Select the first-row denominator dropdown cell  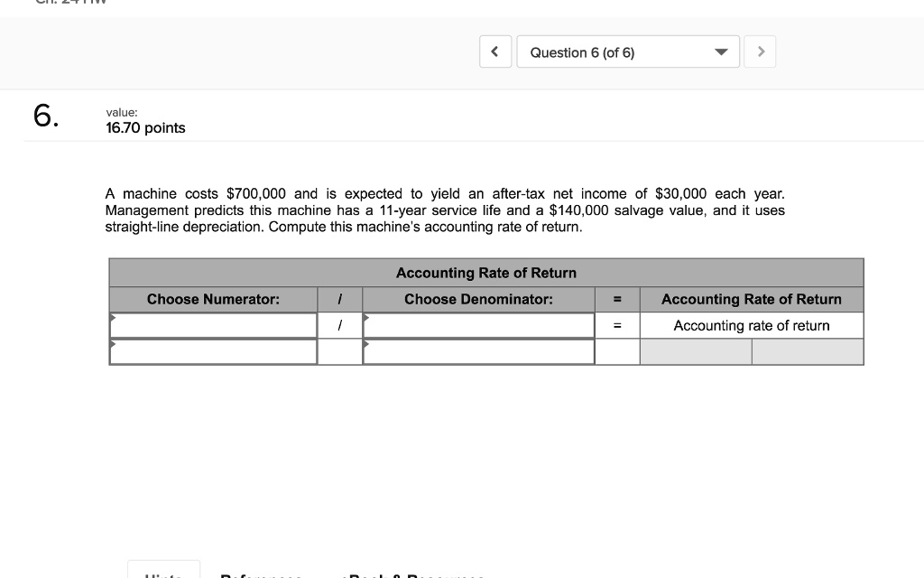click(x=478, y=325)
